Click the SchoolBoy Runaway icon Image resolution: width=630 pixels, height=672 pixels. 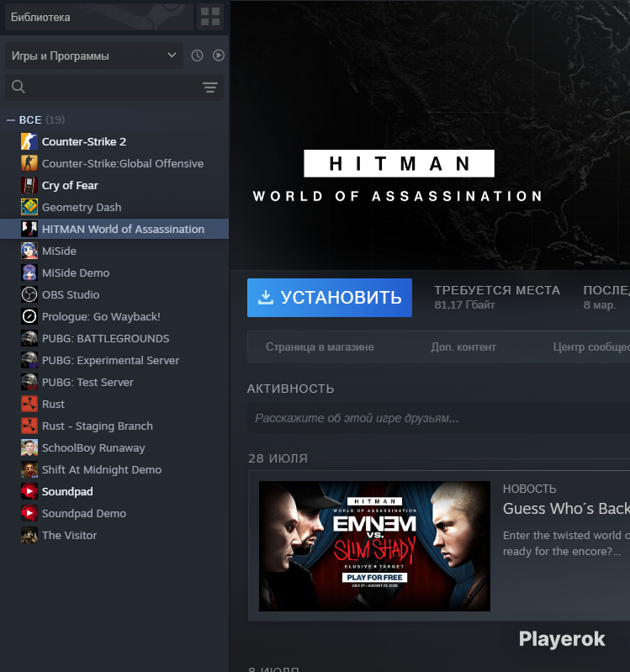coord(29,447)
